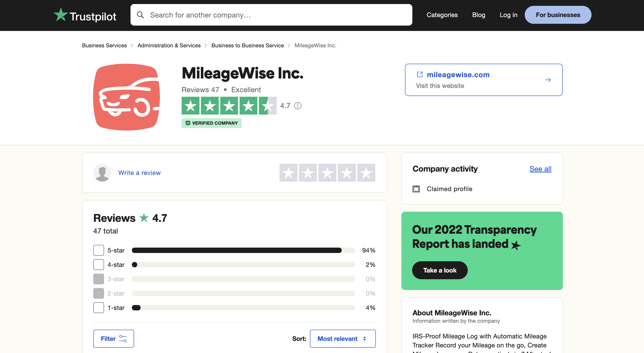Check the 3-star filter box
This screenshot has height=353, width=644.
point(98,279)
